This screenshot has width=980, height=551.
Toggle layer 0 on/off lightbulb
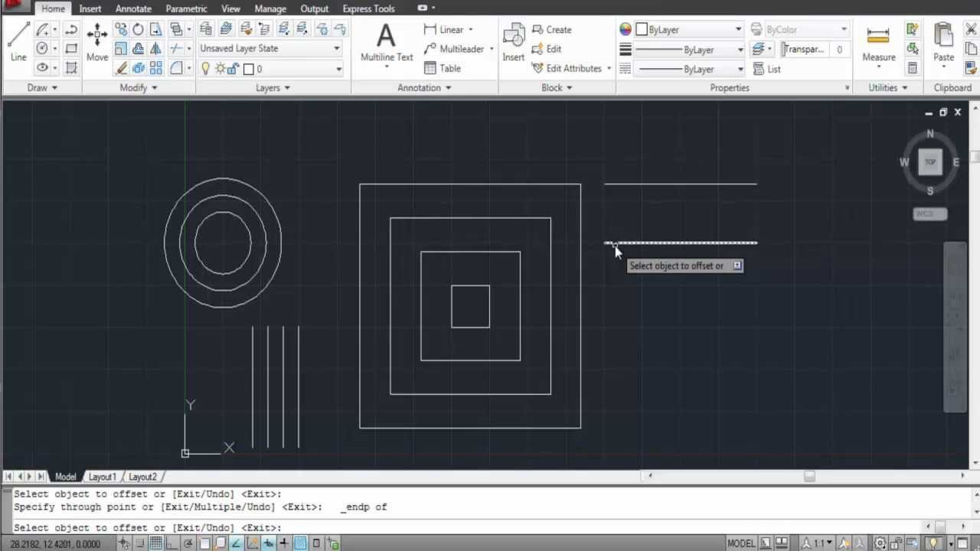click(x=205, y=69)
